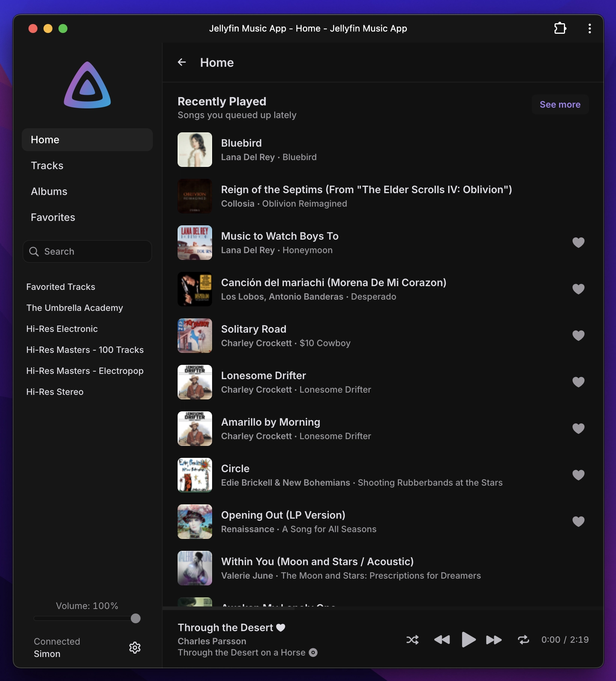616x681 pixels.
Task: Toggle favorite heart for Canción del mariachi
Action: click(x=579, y=289)
